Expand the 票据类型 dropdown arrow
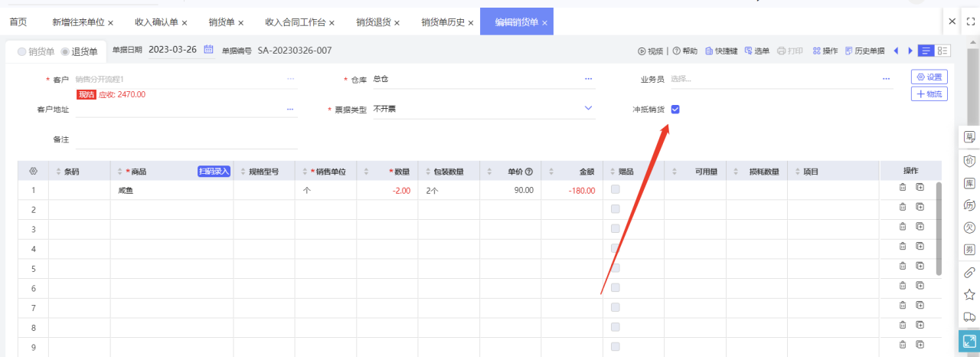The width and height of the screenshot is (980, 357). click(589, 109)
